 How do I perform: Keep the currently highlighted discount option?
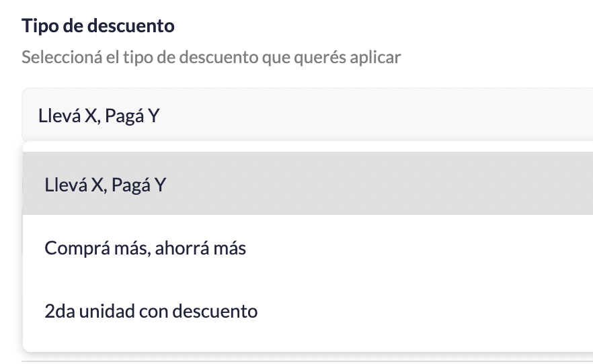coord(105,185)
